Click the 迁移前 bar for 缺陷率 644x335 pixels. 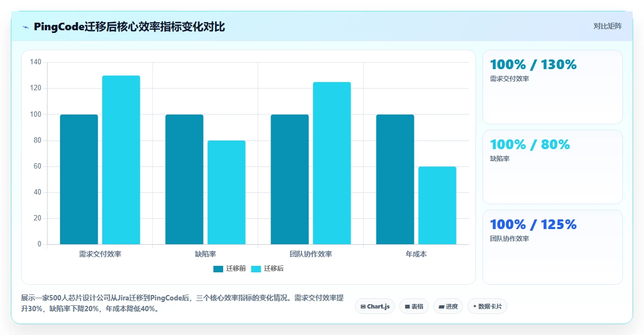click(x=184, y=179)
